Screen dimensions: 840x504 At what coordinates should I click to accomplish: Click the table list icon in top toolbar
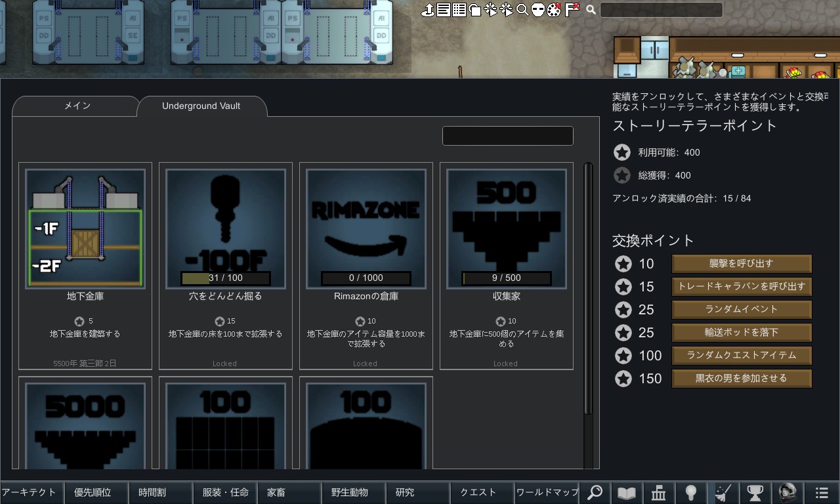(x=459, y=10)
